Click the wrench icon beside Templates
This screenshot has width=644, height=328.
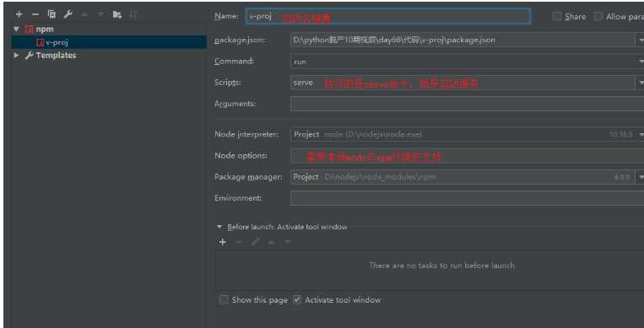tap(30, 56)
